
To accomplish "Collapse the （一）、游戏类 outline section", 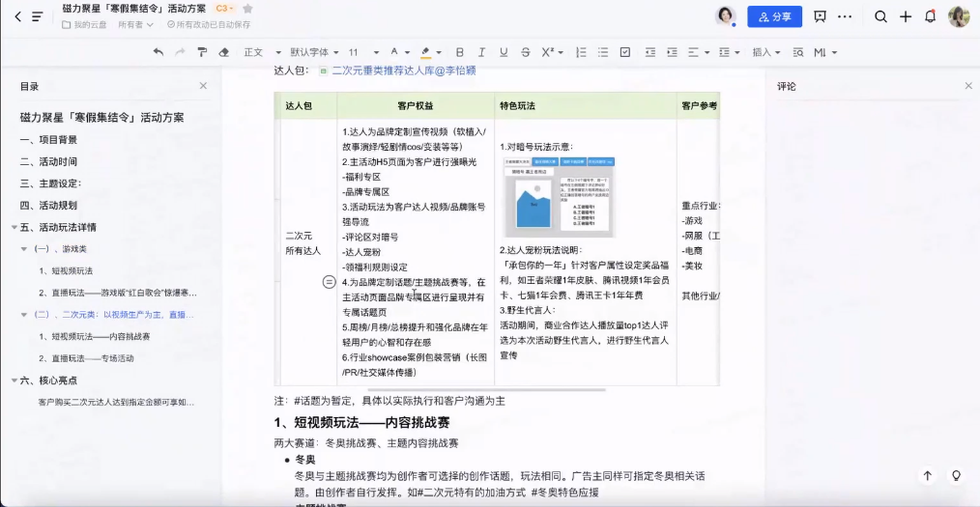I will pos(24,249).
